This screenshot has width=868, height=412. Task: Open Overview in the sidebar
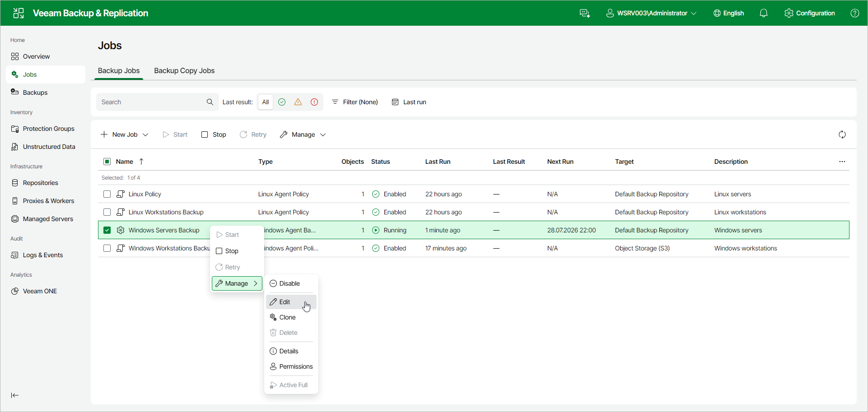[x=46, y=56]
